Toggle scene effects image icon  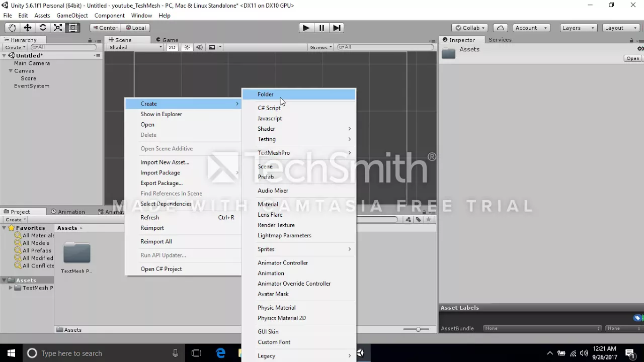point(212,47)
